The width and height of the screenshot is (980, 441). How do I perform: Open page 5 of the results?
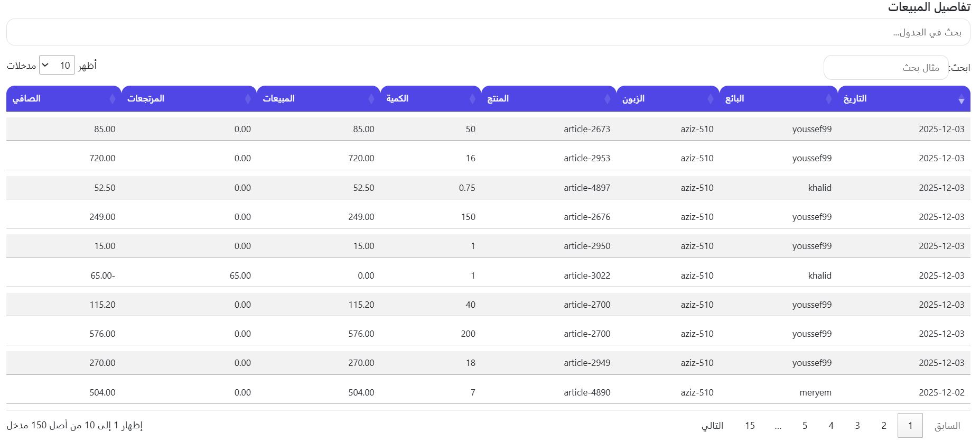pyautogui.click(x=805, y=426)
